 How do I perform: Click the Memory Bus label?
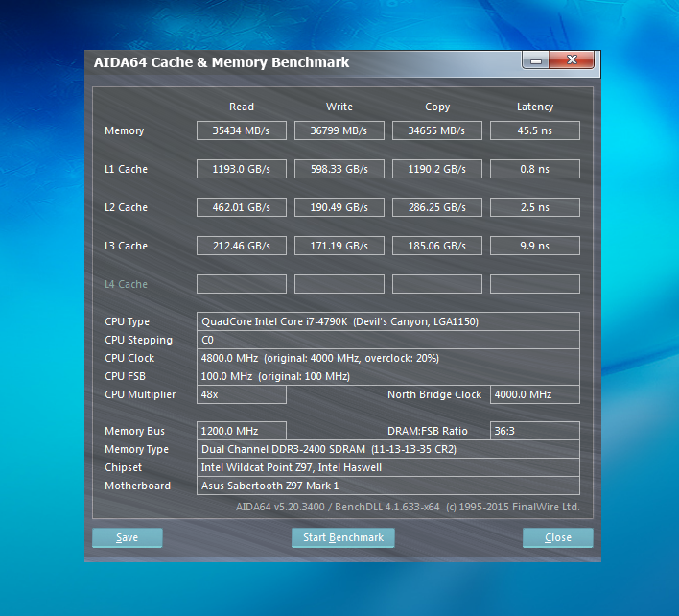(134, 431)
